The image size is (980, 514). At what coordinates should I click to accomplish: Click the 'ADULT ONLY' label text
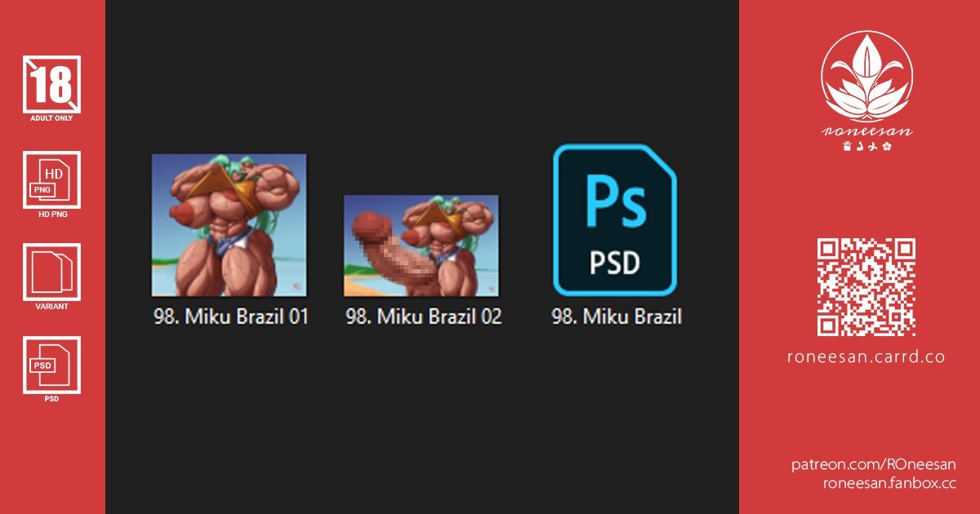pos(51,118)
